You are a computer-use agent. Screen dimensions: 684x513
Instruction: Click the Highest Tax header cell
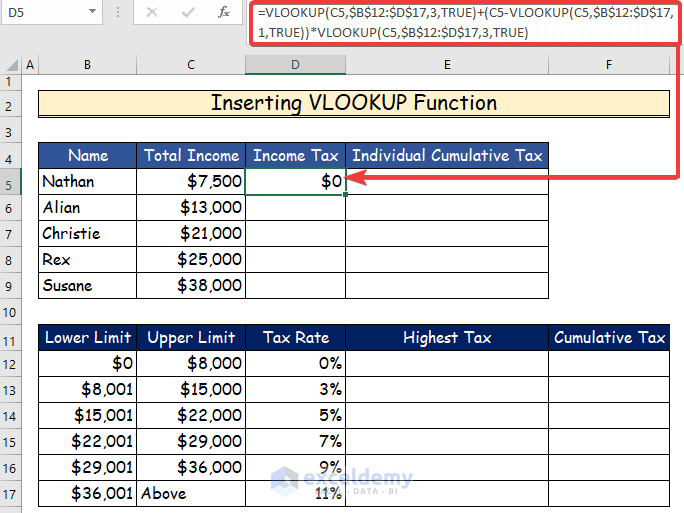click(x=447, y=338)
